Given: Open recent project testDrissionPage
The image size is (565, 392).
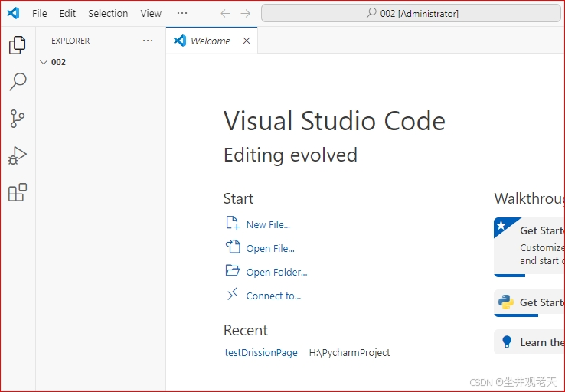Looking at the screenshot, I should tap(261, 352).
